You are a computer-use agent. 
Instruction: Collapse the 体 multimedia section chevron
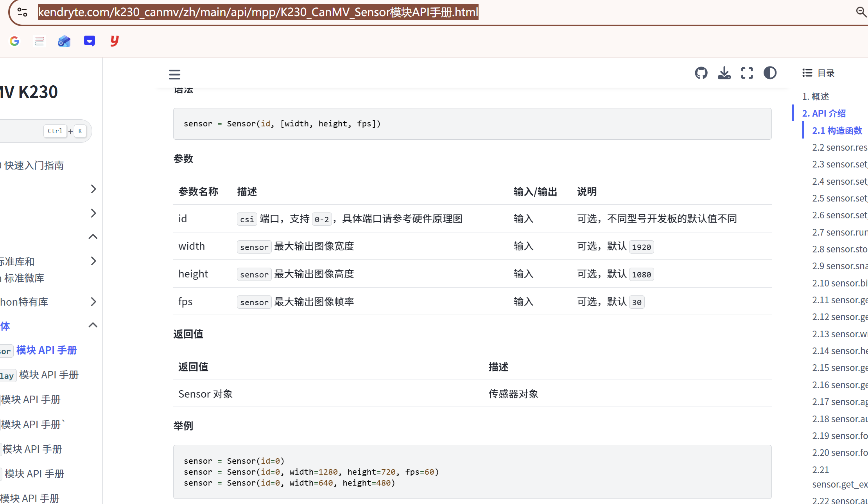tap(93, 325)
